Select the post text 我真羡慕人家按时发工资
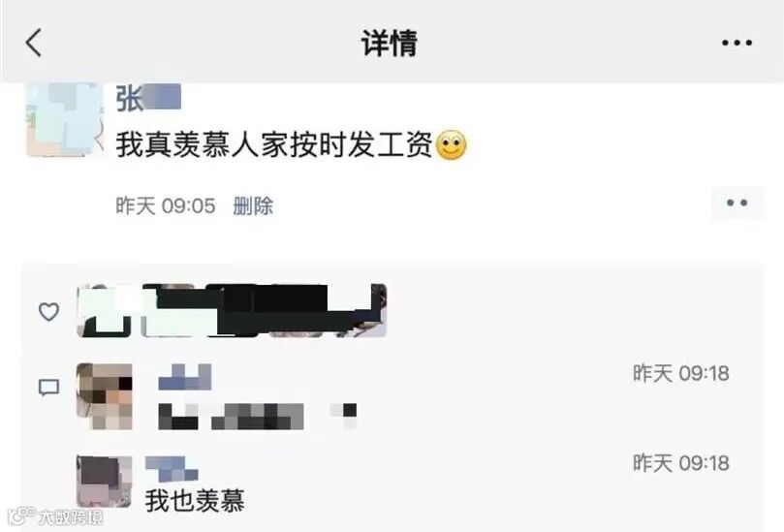 coord(274,145)
